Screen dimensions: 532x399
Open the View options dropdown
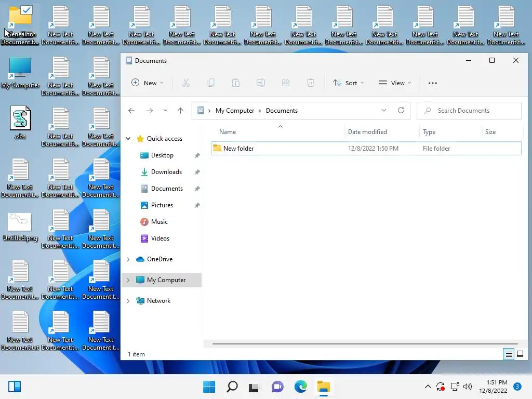click(395, 83)
